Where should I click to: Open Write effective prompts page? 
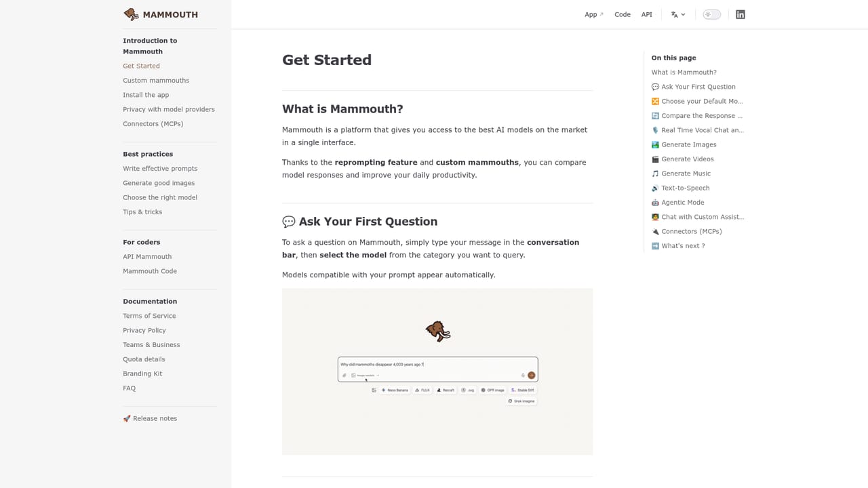coord(160,168)
